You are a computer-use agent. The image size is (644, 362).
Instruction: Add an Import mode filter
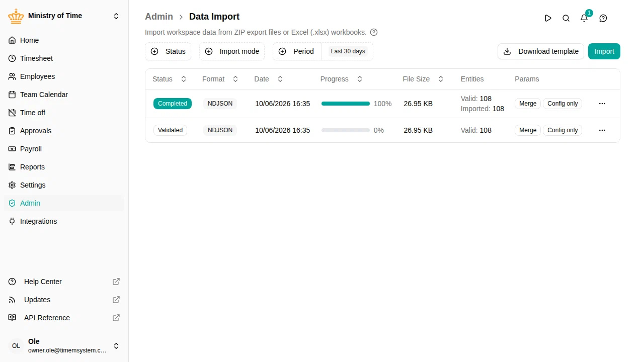click(x=232, y=51)
